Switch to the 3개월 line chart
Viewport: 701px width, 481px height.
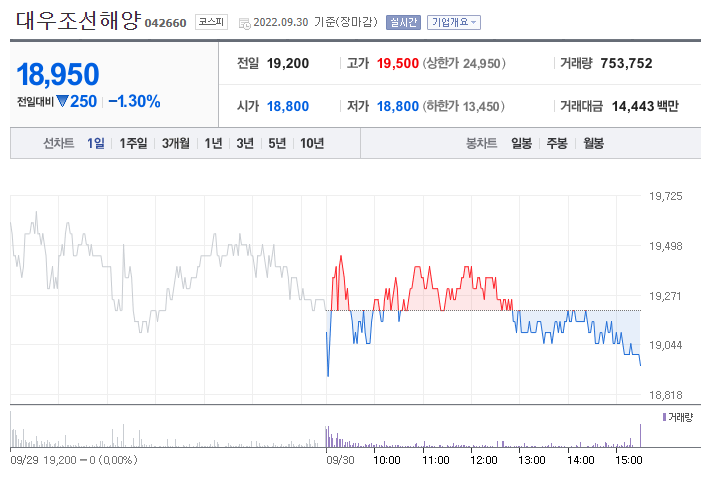pos(176,143)
